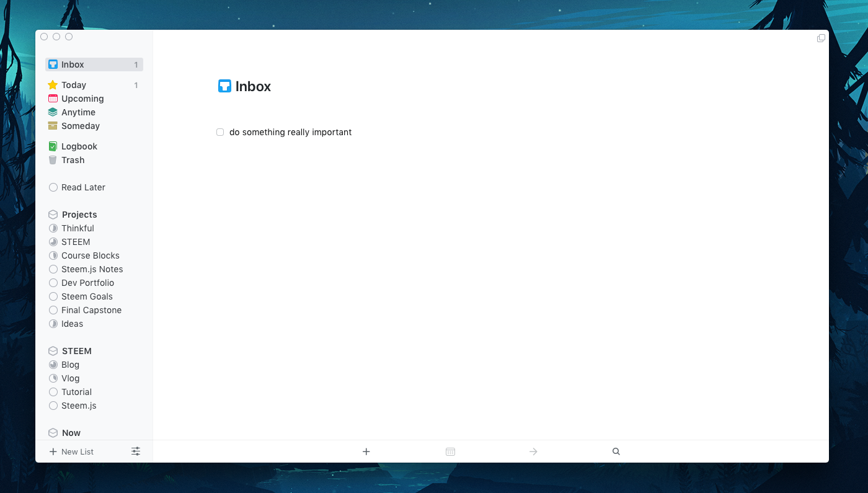
Task: Open the Final Capstone project
Action: click(x=94, y=310)
